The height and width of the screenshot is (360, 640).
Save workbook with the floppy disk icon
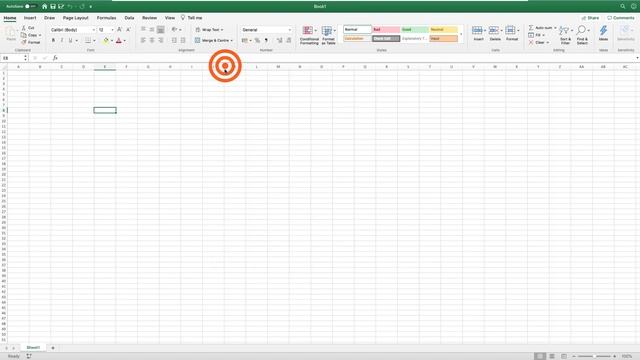point(53,7)
